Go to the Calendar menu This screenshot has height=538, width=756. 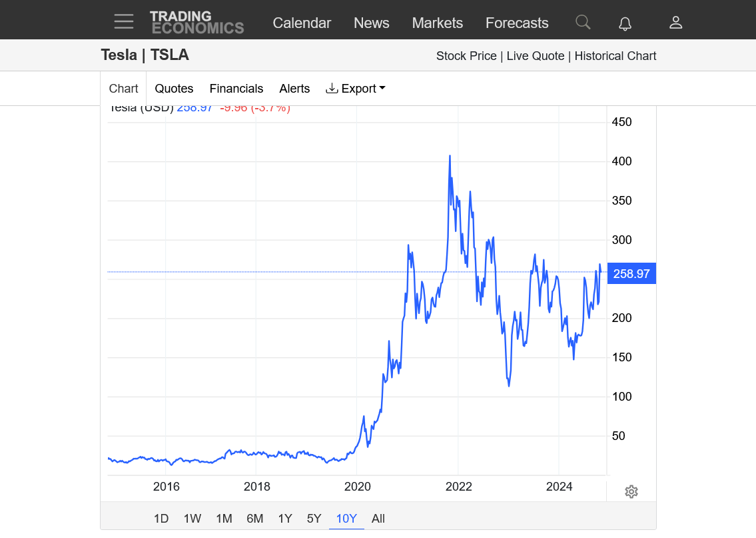click(x=302, y=23)
